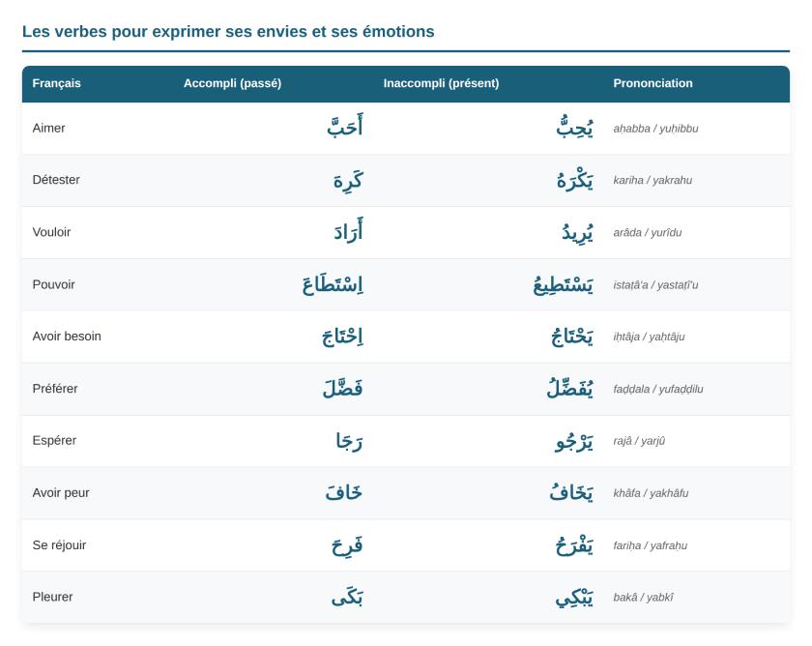Click the 'Pouvoir' French word
The width and height of the screenshot is (812, 646).
click(53, 284)
